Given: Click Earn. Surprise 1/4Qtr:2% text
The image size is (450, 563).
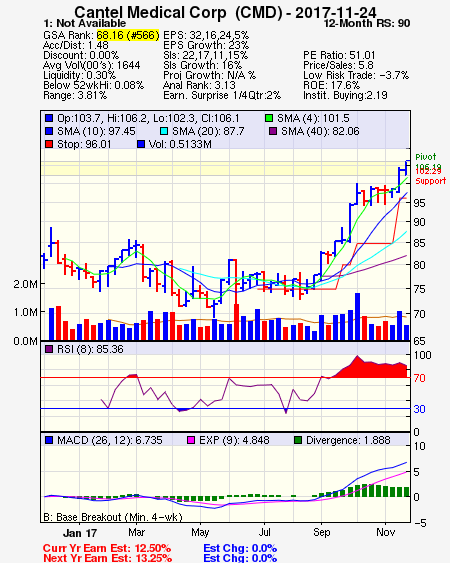Looking at the screenshot, I should [222, 96].
